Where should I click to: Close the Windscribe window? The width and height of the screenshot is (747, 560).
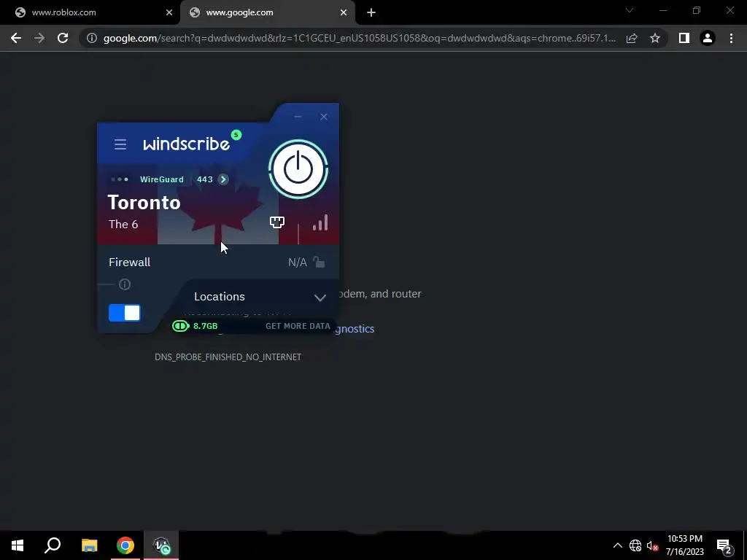(324, 117)
